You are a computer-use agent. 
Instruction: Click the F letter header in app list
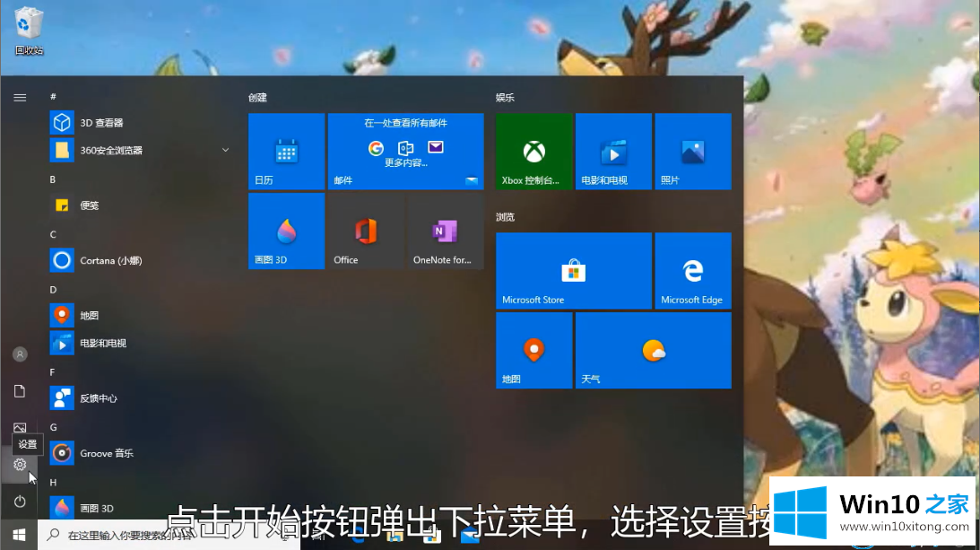point(53,372)
